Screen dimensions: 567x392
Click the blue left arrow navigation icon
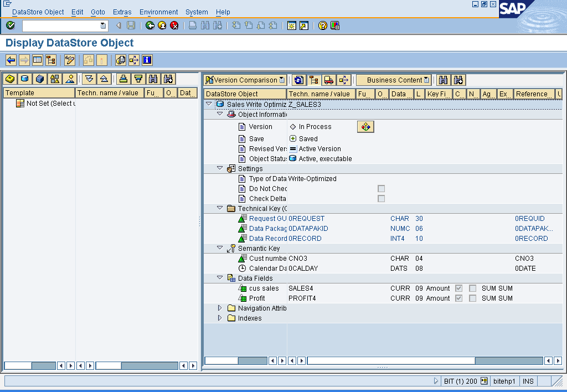(x=11, y=60)
